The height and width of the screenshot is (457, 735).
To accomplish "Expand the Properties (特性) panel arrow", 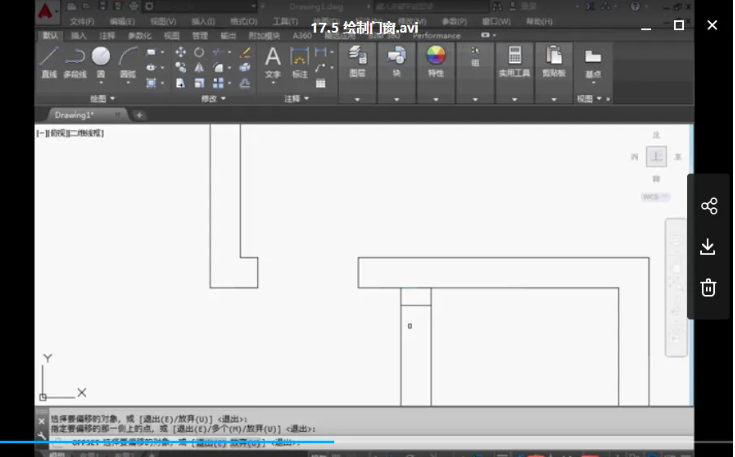I will [435, 99].
